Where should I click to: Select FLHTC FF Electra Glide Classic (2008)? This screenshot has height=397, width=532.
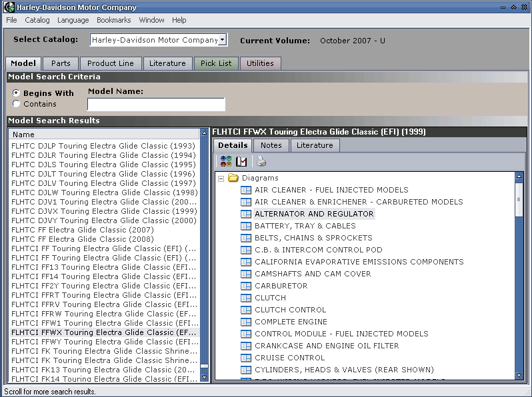point(82,239)
